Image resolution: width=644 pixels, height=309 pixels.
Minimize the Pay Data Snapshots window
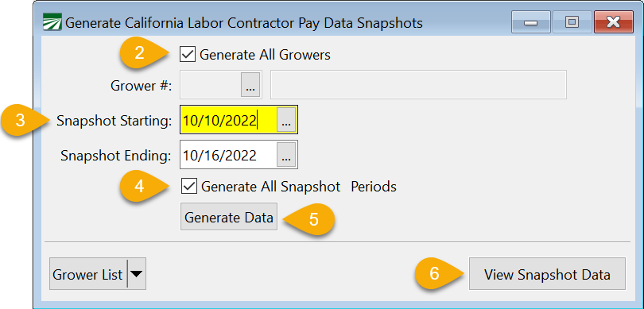tap(531, 22)
